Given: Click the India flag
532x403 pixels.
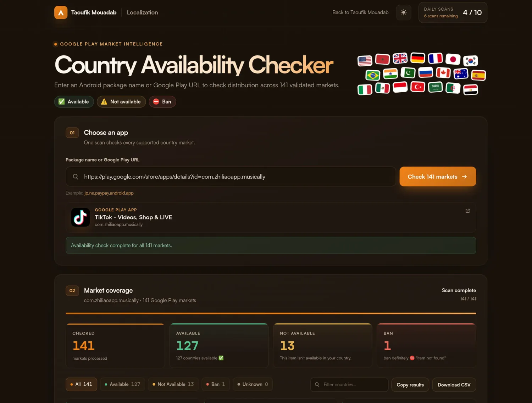Looking at the screenshot, I should (390, 73).
